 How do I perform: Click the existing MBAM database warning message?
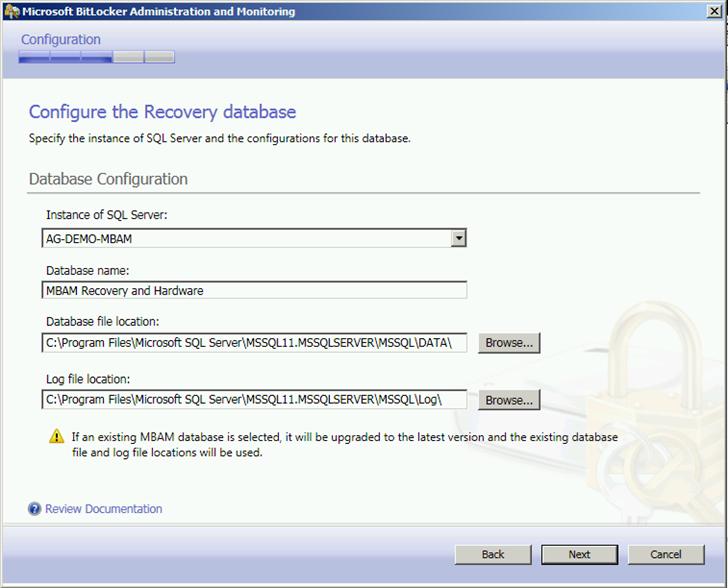(x=344, y=444)
